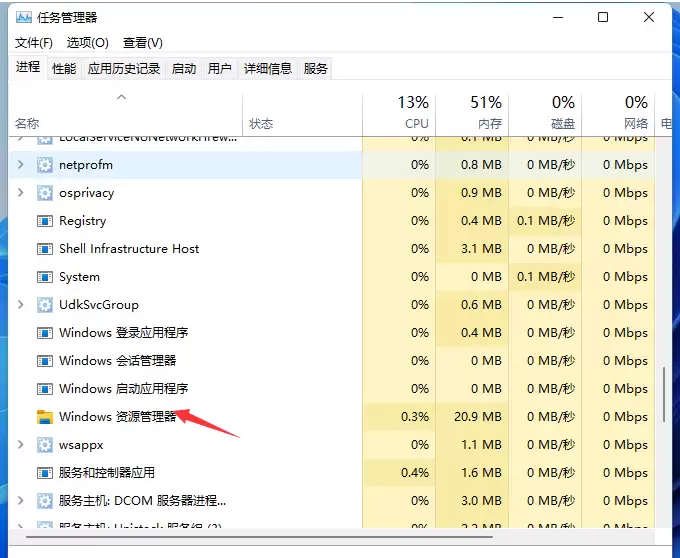Click the 任务管理器 title bar icon
This screenshot has width=680, height=558.
[x=24, y=17]
